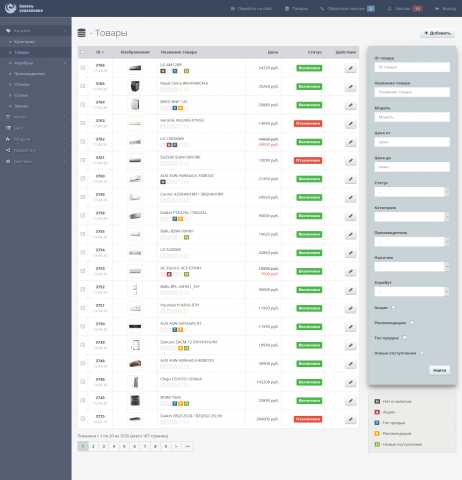Tick the select-all checkbox in the table header

click(83, 52)
